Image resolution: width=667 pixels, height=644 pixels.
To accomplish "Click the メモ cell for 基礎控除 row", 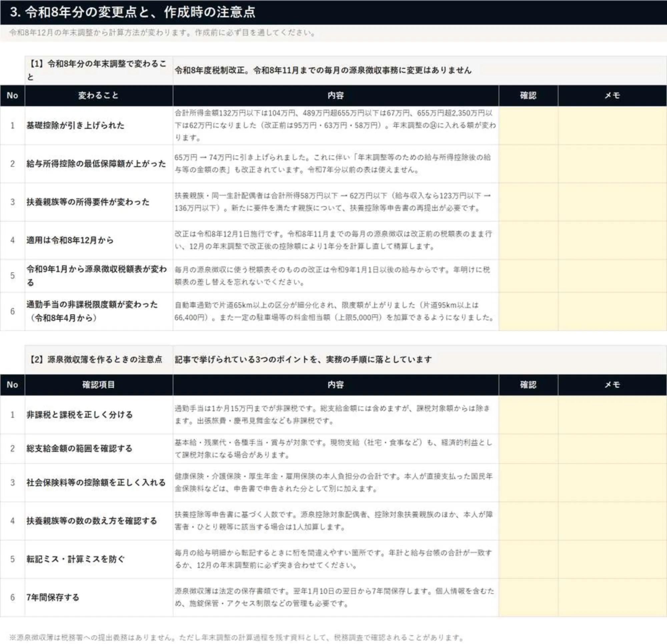I will coord(612,125).
